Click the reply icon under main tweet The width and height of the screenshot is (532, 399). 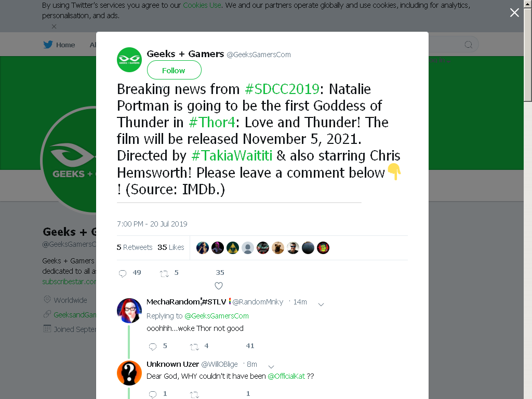123,273
